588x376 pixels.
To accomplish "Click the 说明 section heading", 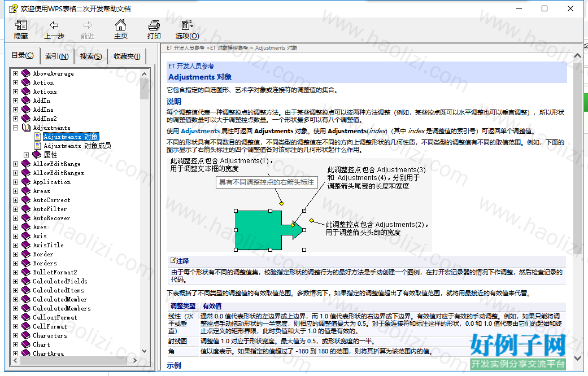I will (x=174, y=102).
